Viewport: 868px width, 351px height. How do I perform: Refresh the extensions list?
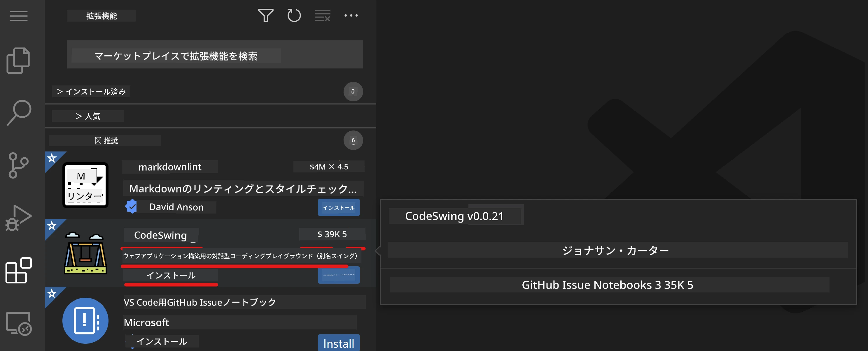tap(294, 15)
